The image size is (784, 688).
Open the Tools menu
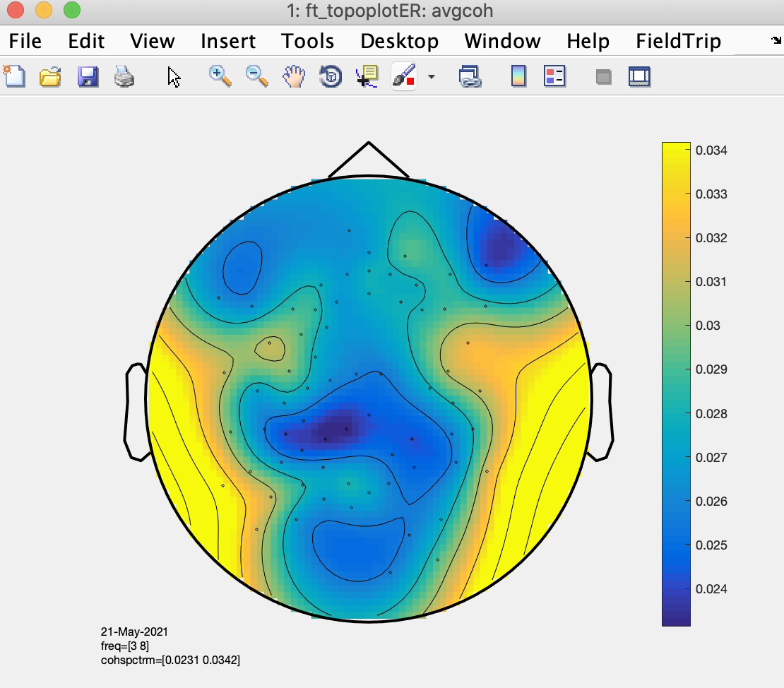307,41
